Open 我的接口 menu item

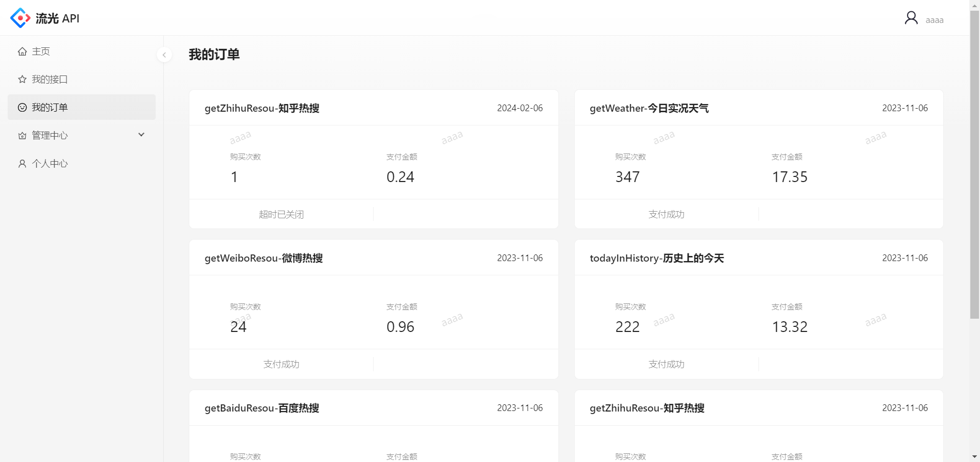tap(82, 80)
